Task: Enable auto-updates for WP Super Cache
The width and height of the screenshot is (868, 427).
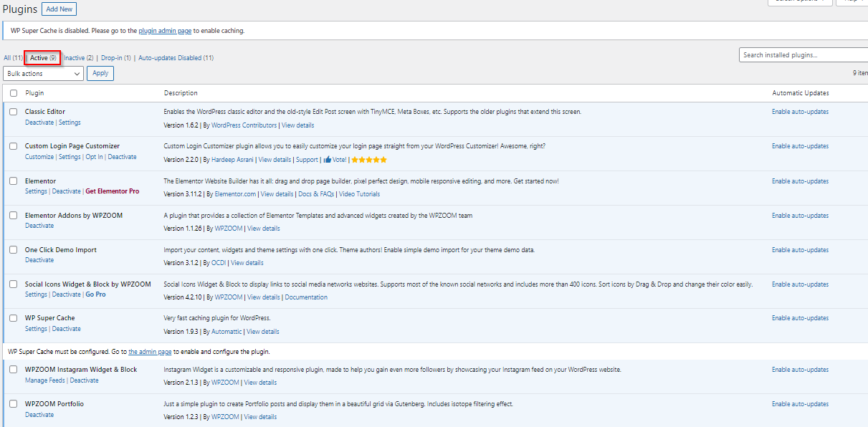Action: [800, 318]
